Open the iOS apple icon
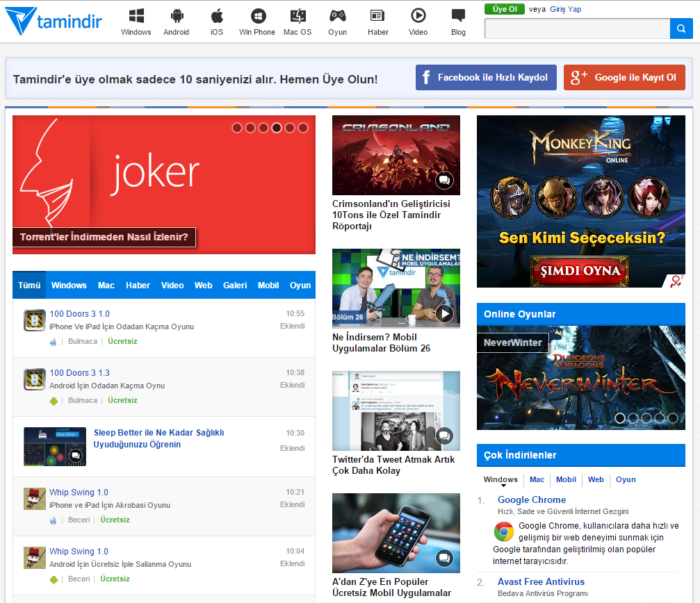The width and height of the screenshot is (700, 603). [217, 16]
